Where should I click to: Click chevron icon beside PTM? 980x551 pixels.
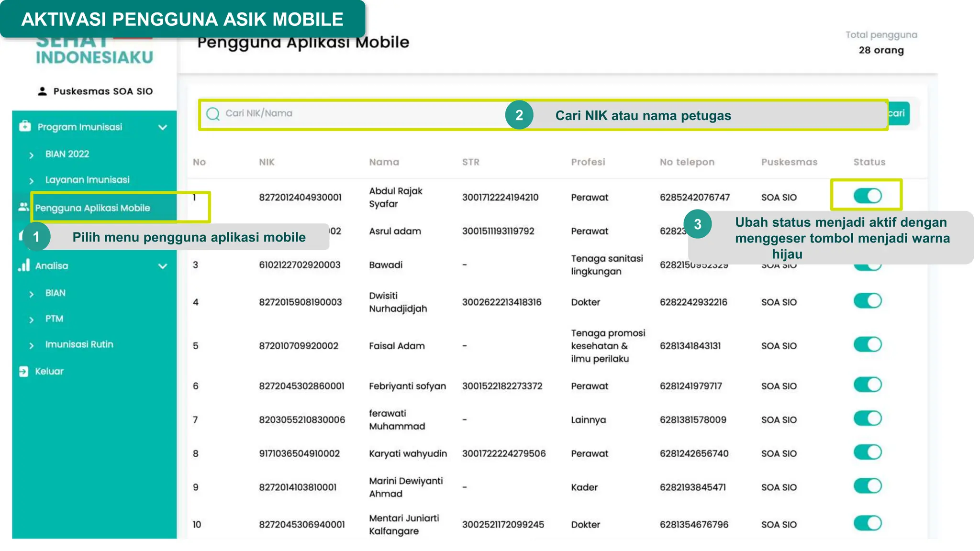32,320
